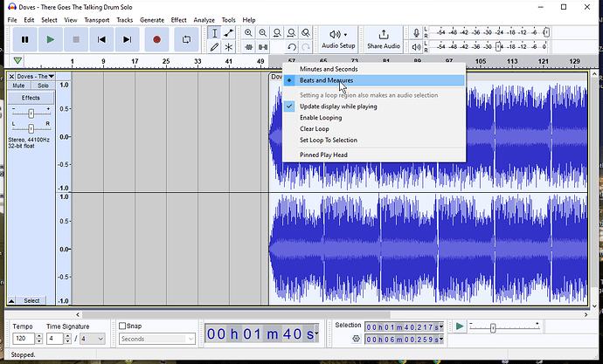Viewport: 603px width, 364px height.
Task: Select the Draw pencil tool
Action: pos(214,47)
